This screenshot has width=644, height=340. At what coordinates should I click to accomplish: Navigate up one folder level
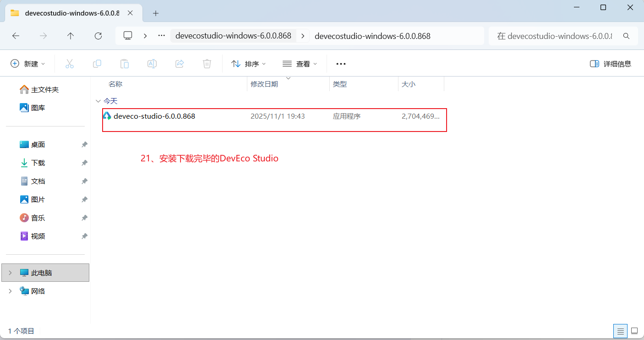[71, 36]
